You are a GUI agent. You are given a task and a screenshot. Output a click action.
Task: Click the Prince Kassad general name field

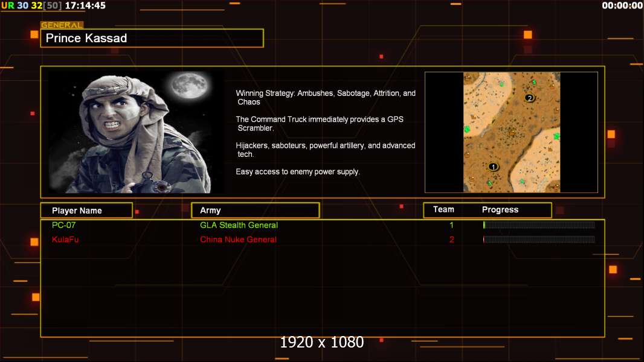pyautogui.click(x=152, y=38)
